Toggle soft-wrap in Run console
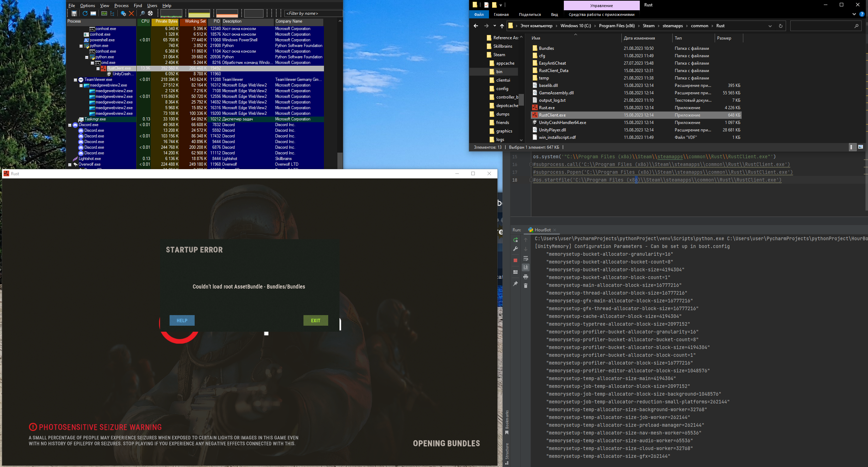Screen dimensions: 868x467 (526, 258)
